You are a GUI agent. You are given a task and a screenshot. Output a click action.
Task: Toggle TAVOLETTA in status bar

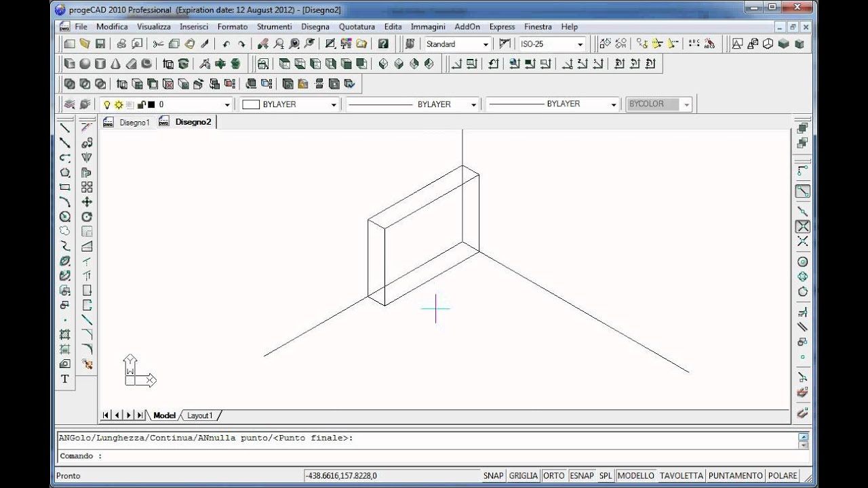click(x=682, y=476)
